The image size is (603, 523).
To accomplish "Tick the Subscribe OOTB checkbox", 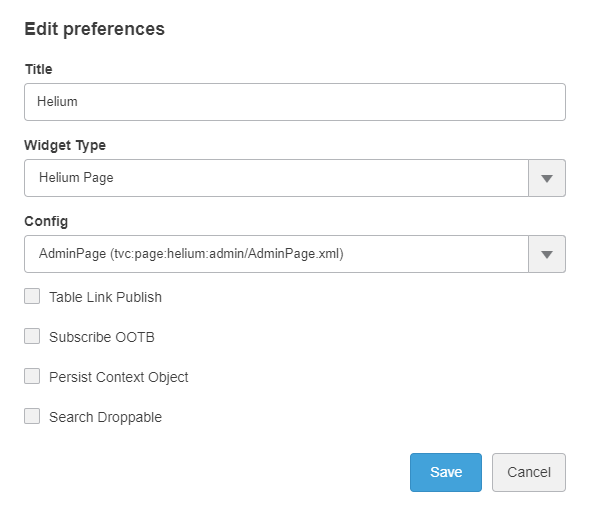I will coord(32,337).
